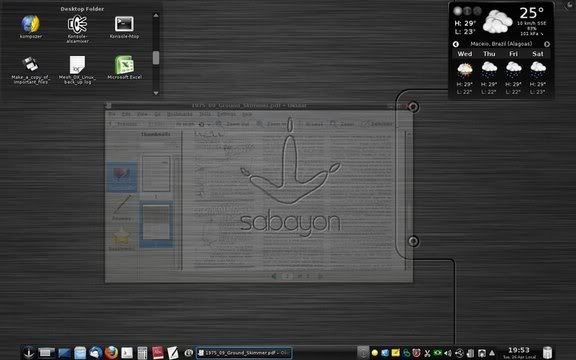
Task: Click Desktop Folder scroll up arrow
Action: pos(156,15)
